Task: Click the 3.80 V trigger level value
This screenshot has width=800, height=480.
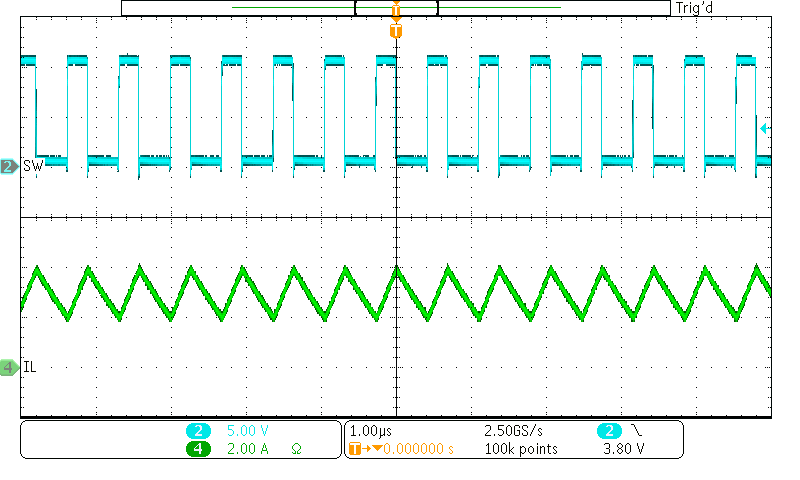Action: pos(624,449)
